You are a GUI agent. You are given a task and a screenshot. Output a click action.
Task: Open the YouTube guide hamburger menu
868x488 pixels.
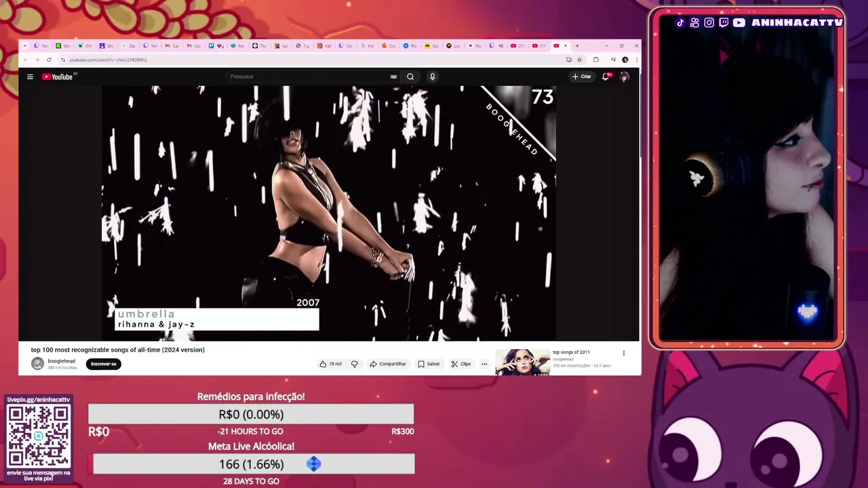(x=30, y=77)
